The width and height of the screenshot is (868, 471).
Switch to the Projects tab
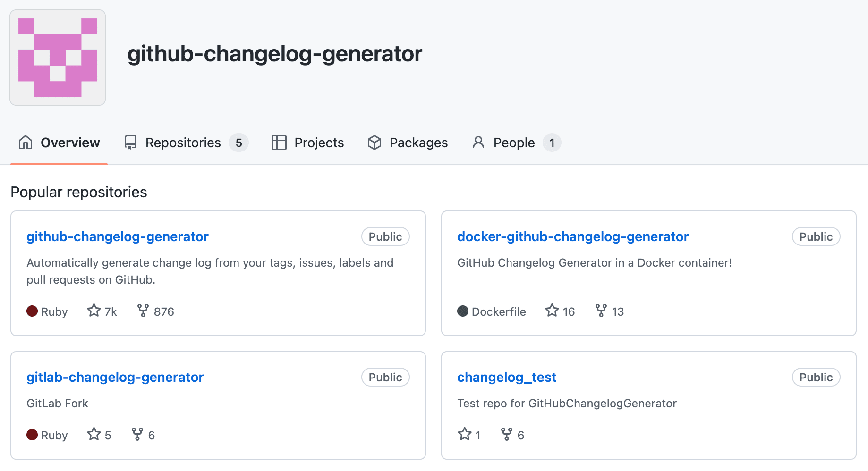click(308, 143)
